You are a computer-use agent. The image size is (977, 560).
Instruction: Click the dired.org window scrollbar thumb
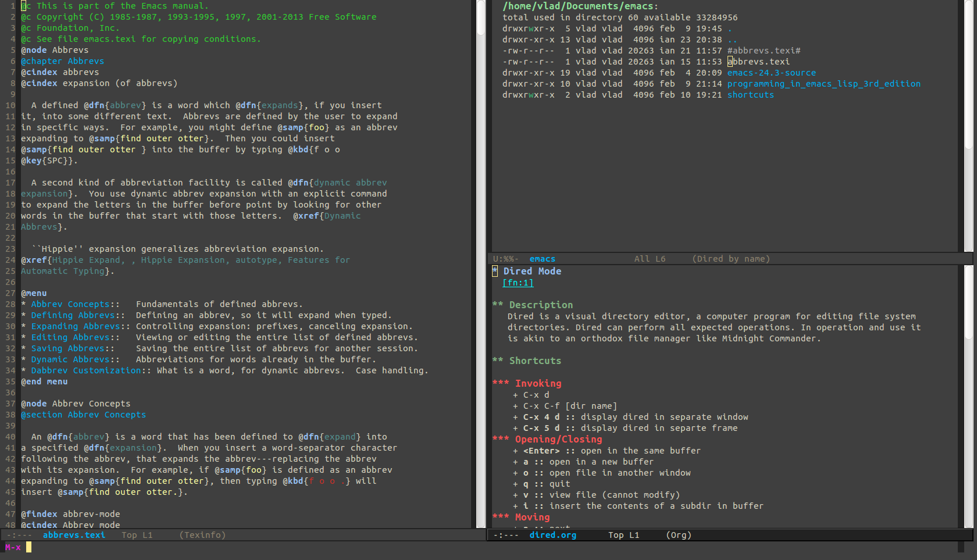[x=968, y=302]
